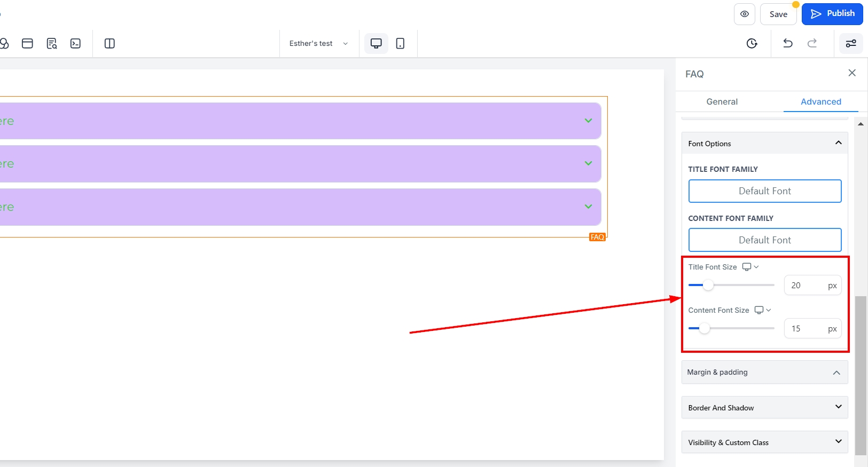Screen dimensions: 868x467
Task: Expand Visibility & Custom Class section
Action: (764, 442)
